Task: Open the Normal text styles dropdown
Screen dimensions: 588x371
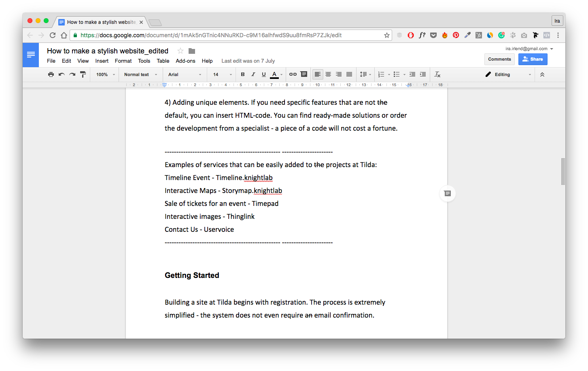Action: (140, 74)
